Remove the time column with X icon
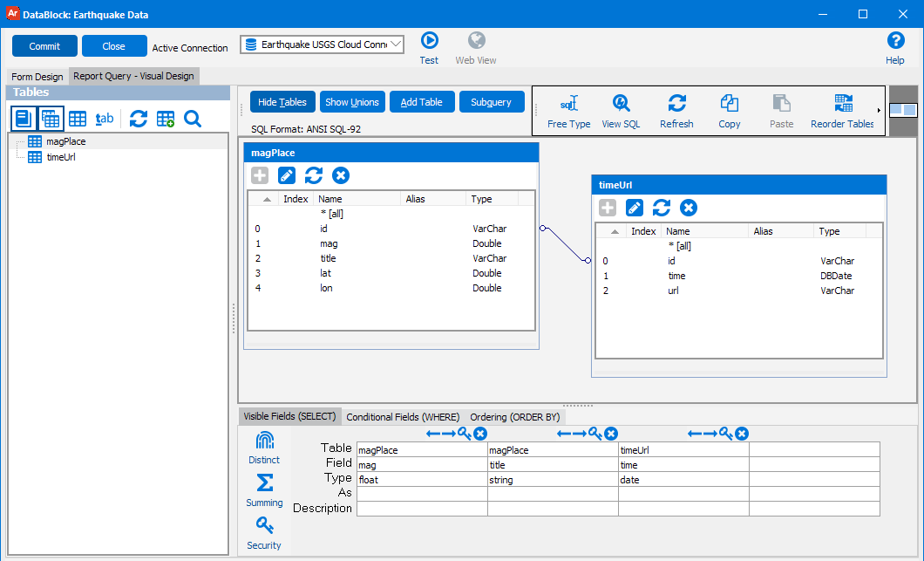 click(x=742, y=434)
